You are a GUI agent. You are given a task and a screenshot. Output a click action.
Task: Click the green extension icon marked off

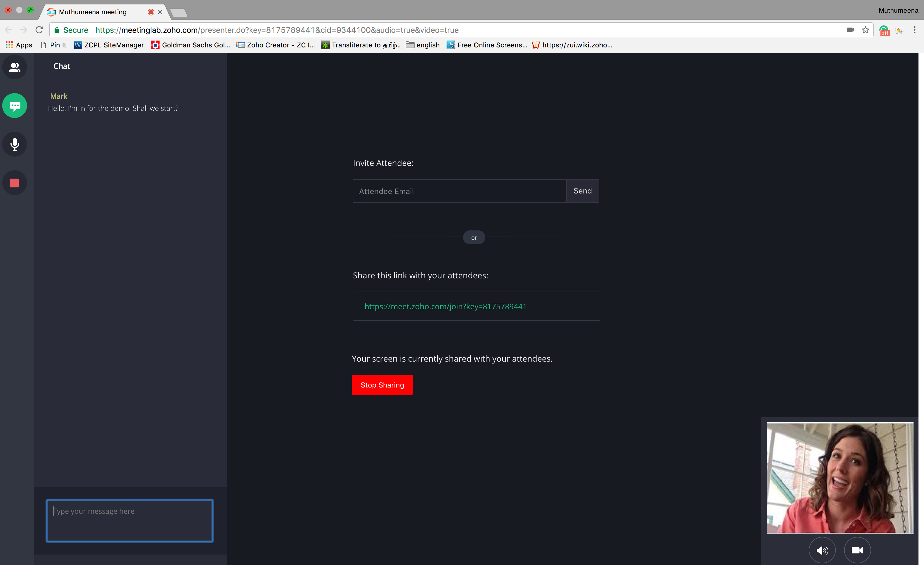(x=884, y=30)
